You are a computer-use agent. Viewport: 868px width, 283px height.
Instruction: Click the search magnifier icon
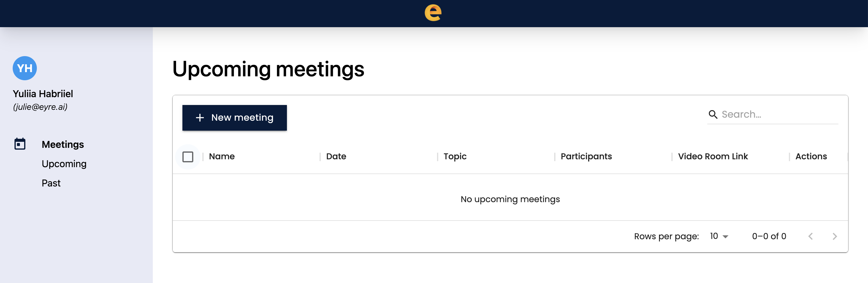(713, 115)
